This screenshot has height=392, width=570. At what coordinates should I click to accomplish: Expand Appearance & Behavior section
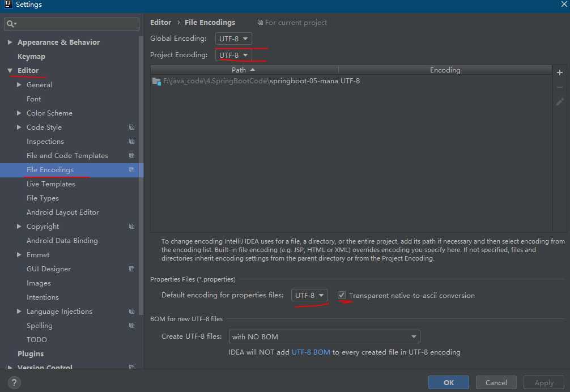[10, 42]
